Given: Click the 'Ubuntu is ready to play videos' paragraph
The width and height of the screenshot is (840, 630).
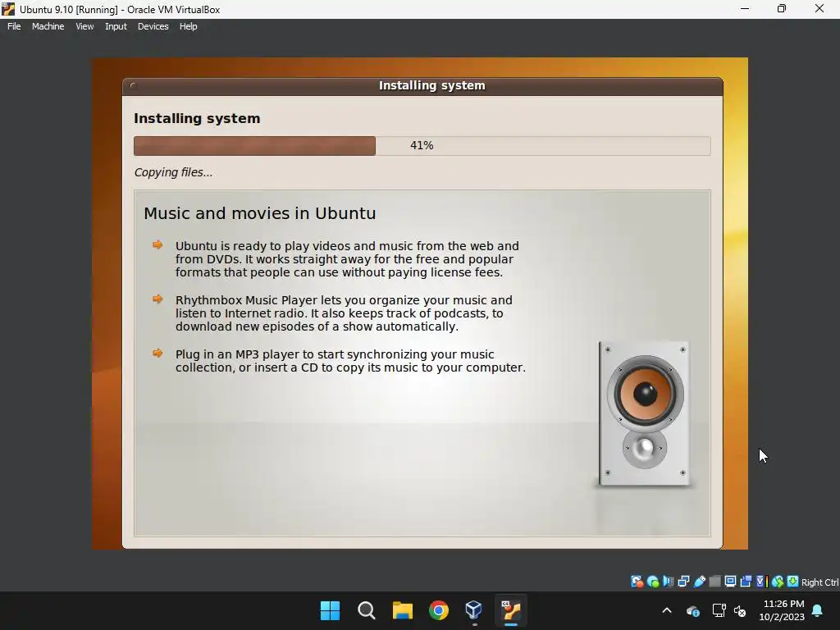Looking at the screenshot, I should coord(347,259).
